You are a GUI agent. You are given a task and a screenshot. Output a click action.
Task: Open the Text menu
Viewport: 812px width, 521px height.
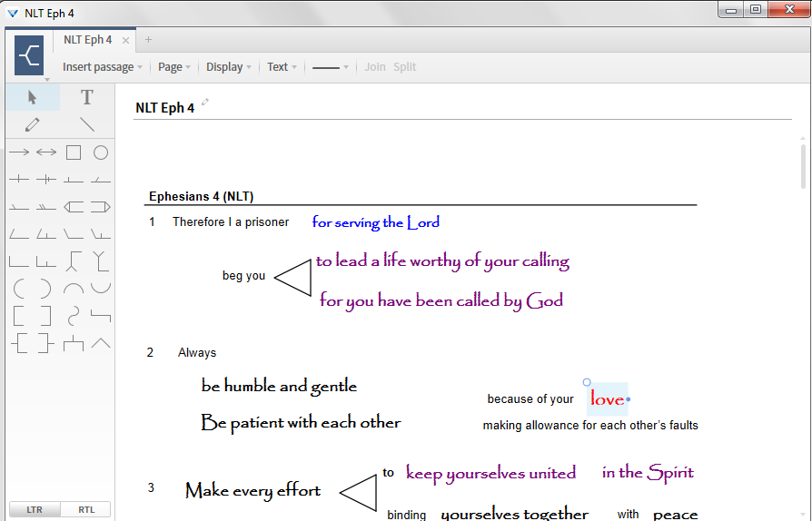[282, 67]
